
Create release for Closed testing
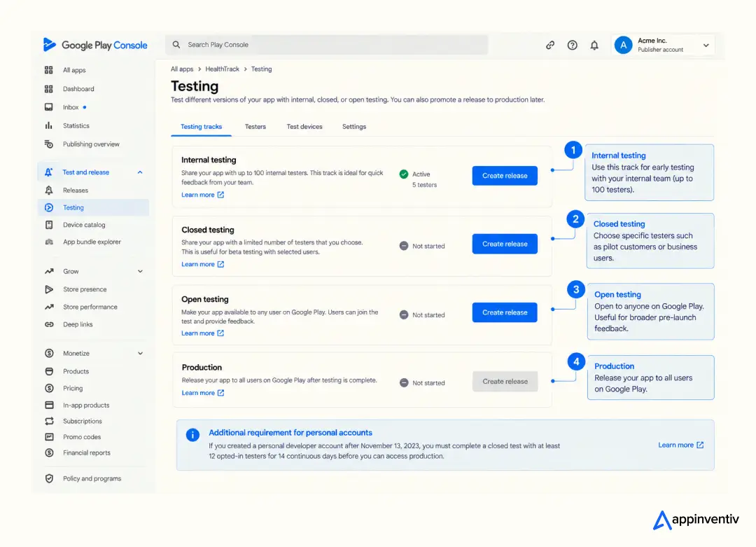coord(504,244)
